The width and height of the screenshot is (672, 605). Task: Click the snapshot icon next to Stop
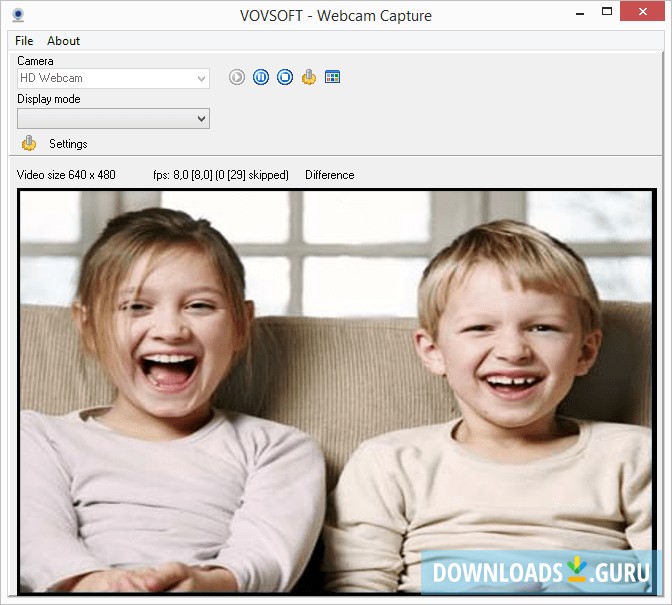[x=309, y=77]
